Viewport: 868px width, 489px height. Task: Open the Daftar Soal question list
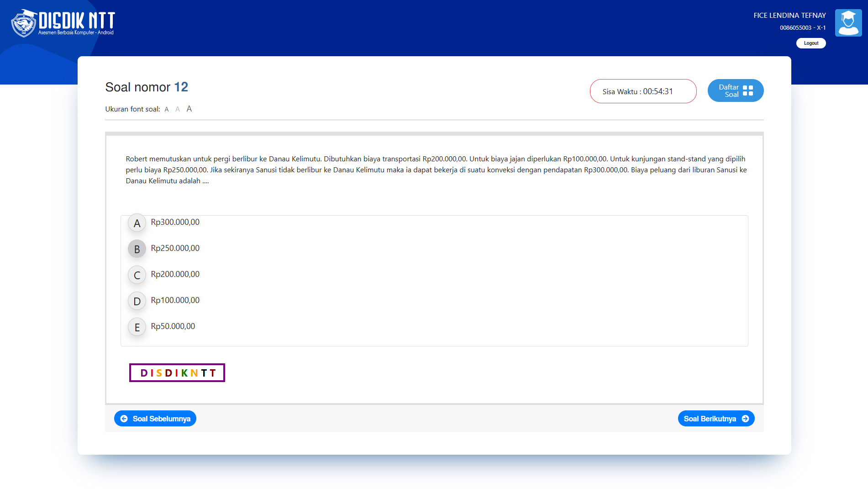[x=736, y=90]
